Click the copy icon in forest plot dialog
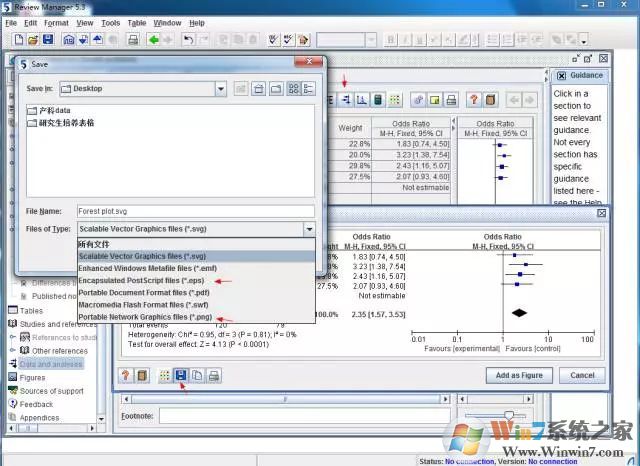Viewport: 640px width, 466px height. (199, 375)
